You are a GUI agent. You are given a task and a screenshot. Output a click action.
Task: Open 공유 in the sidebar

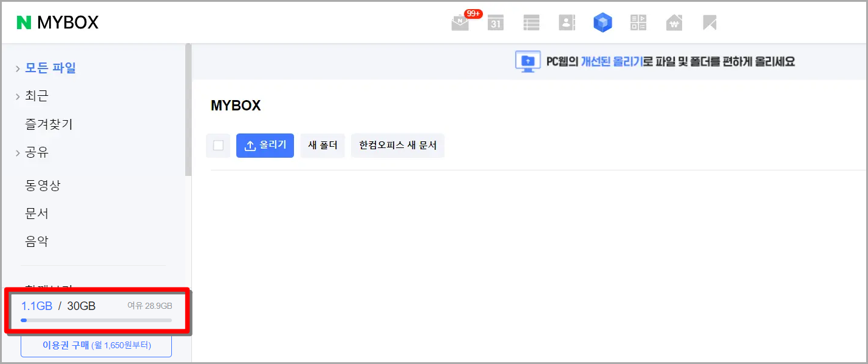pos(36,152)
